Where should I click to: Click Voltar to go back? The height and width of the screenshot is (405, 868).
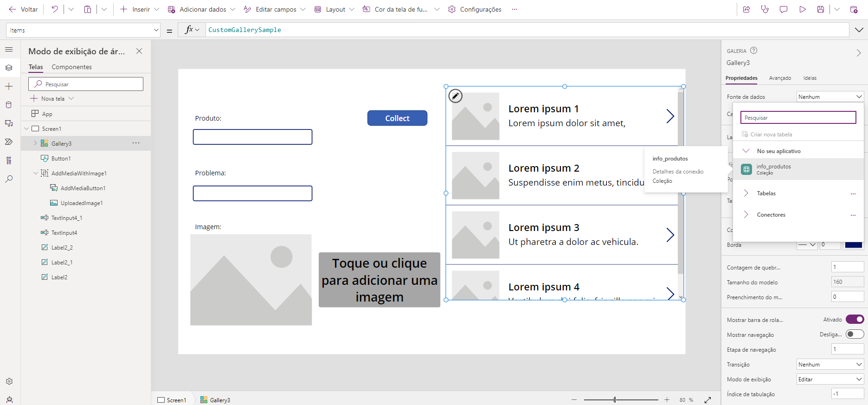pyautogui.click(x=23, y=9)
